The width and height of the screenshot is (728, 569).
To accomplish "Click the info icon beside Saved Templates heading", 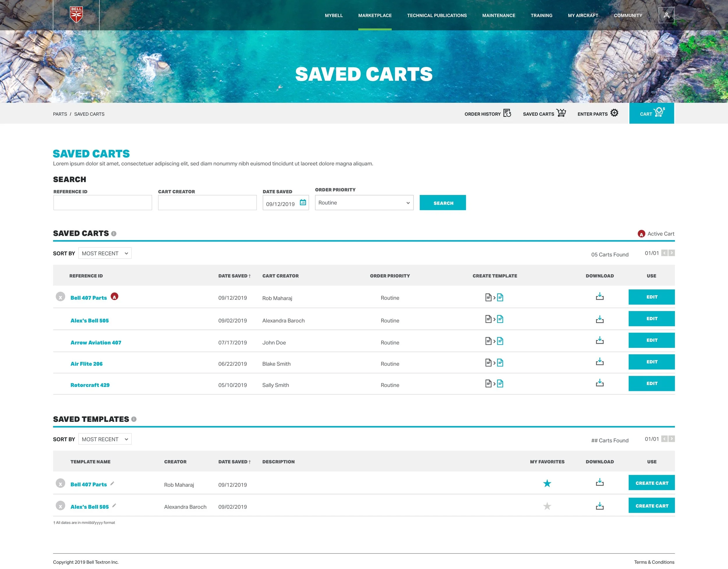I will click(134, 419).
